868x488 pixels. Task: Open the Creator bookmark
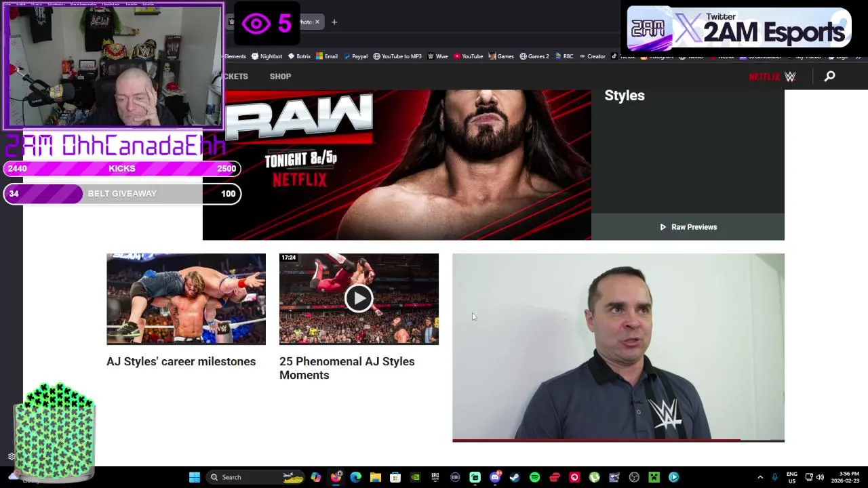[592, 56]
